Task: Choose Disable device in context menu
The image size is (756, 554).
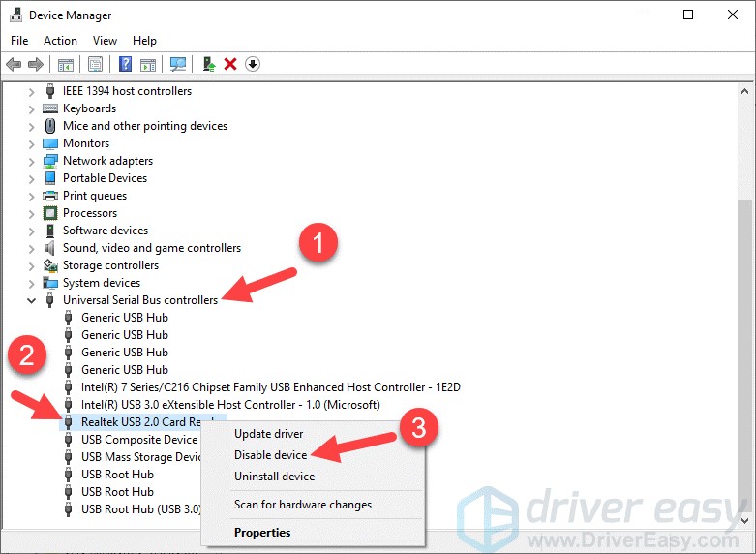Action: pos(270,455)
